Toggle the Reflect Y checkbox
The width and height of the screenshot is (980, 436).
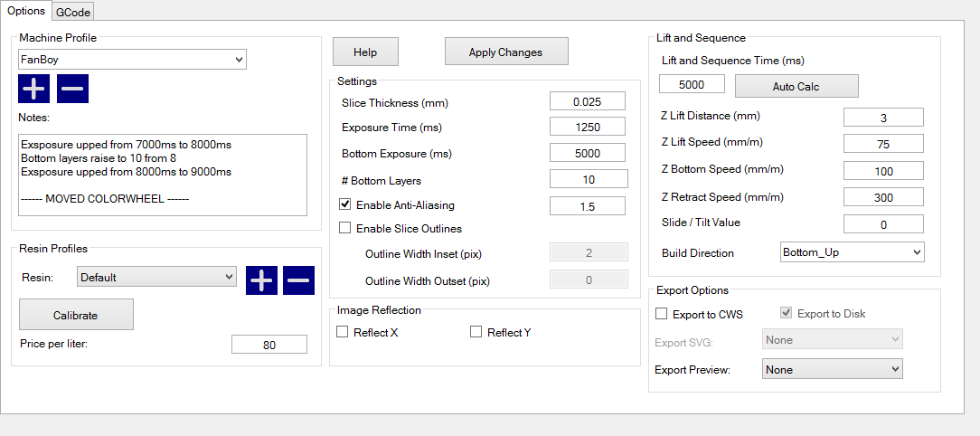click(x=476, y=333)
